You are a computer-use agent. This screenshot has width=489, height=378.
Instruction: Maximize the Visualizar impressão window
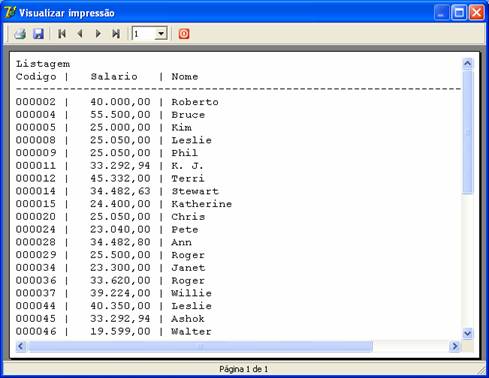click(459, 13)
